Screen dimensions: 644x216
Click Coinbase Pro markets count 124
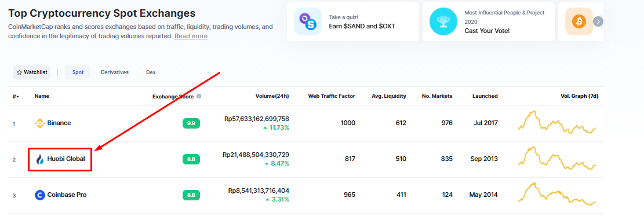(447, 195)
